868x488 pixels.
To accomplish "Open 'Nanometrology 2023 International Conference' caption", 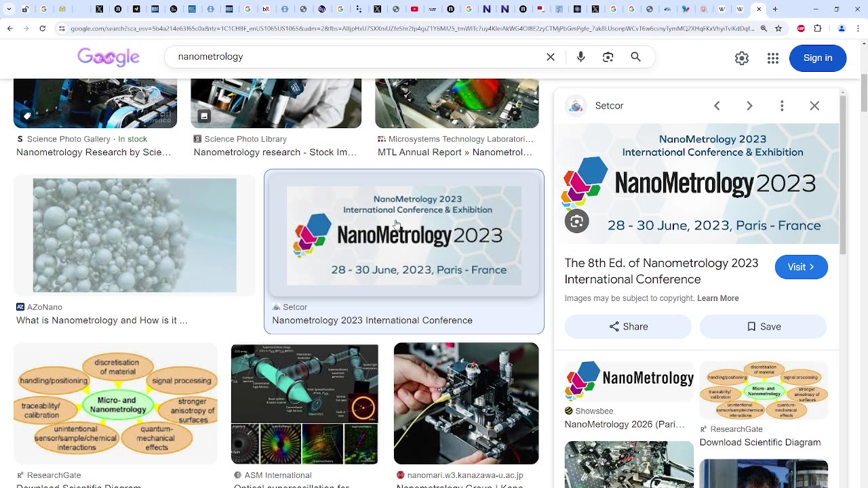I will tap(372, 321).
